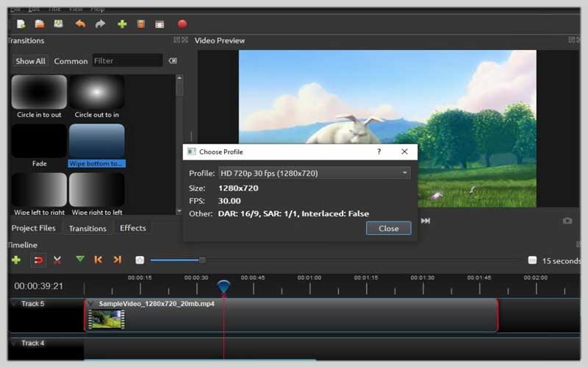588x368 pixels.
Task: Undock the Video Preview panel
Action: tap(571, 40)
